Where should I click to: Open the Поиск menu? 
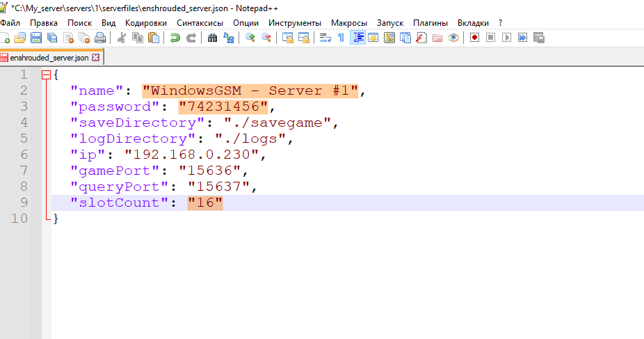click(x=80, y=23)
